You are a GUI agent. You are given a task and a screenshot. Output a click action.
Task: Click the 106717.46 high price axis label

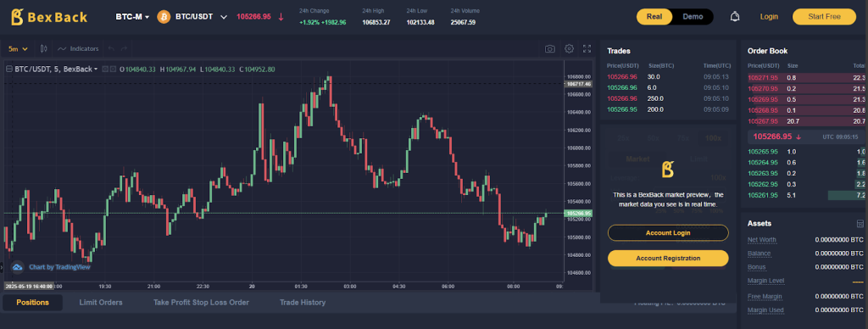578,84
